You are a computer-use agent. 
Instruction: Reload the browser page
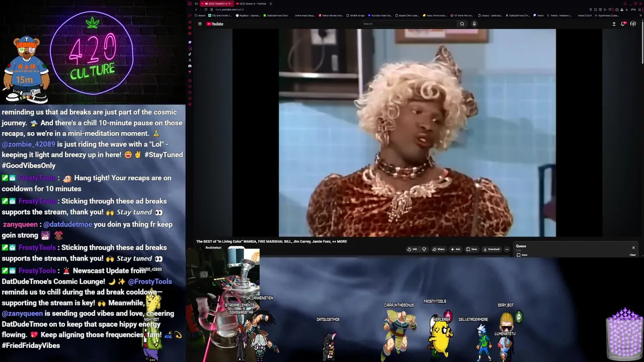[206, 10]
